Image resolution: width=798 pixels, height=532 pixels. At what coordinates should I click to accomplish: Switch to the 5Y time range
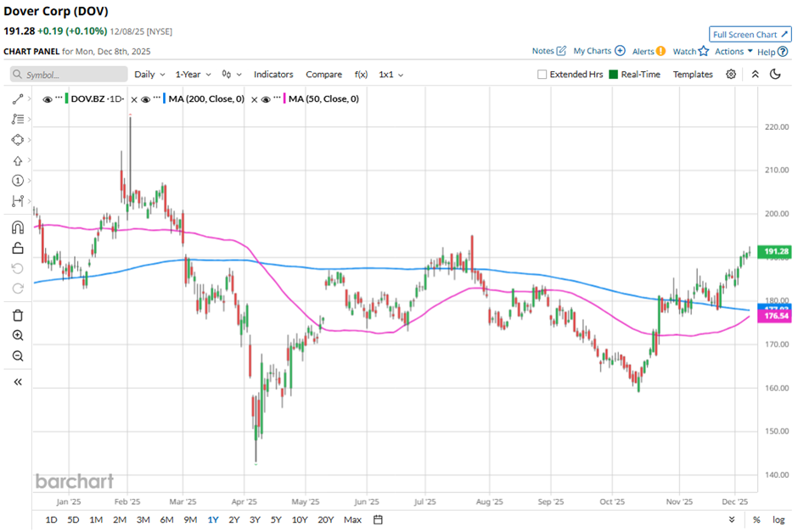(276, 519)
